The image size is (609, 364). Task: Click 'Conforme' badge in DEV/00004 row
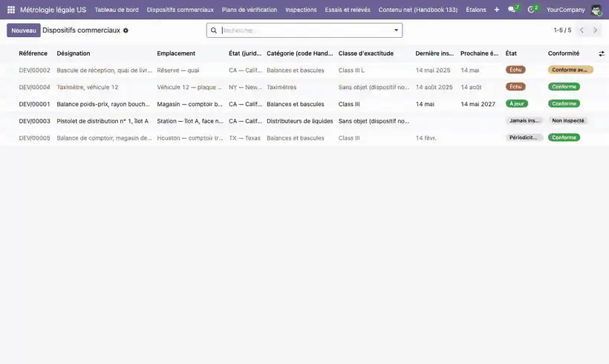[564, 87]
